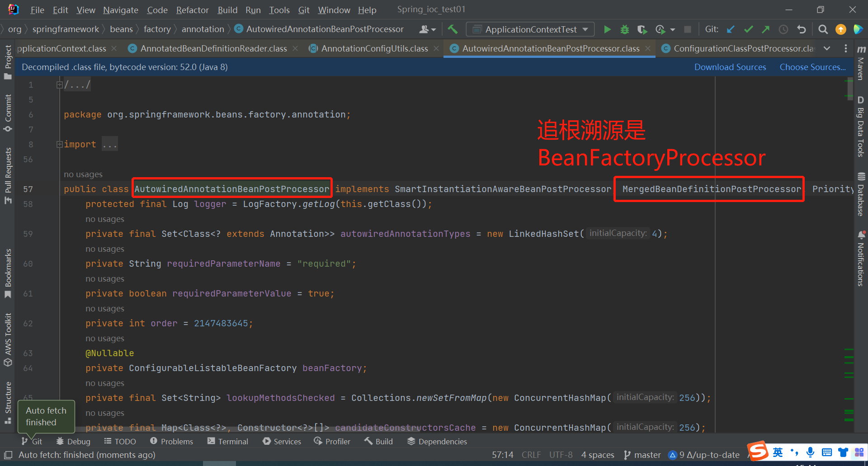The image size is (868, 466).
Task: Switch to ConfigurationClassPostProcessor.class tab
Action: (x=743, y=48)
